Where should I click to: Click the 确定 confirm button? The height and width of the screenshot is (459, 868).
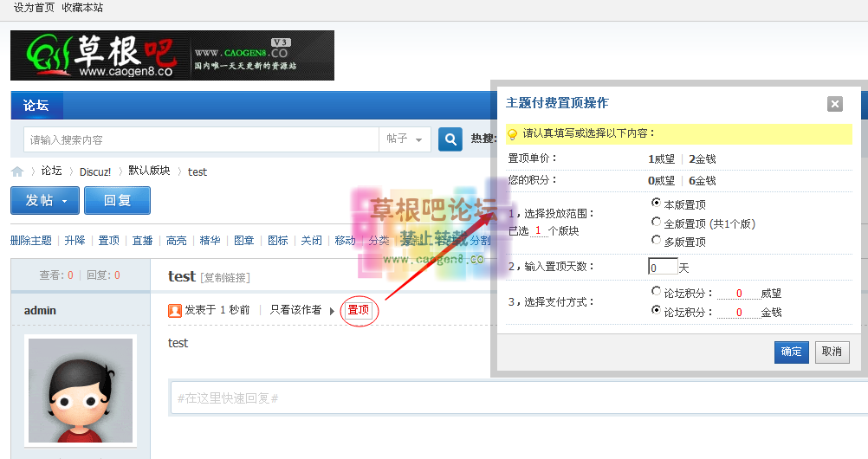pyautogui.click(x=791, y=352)
